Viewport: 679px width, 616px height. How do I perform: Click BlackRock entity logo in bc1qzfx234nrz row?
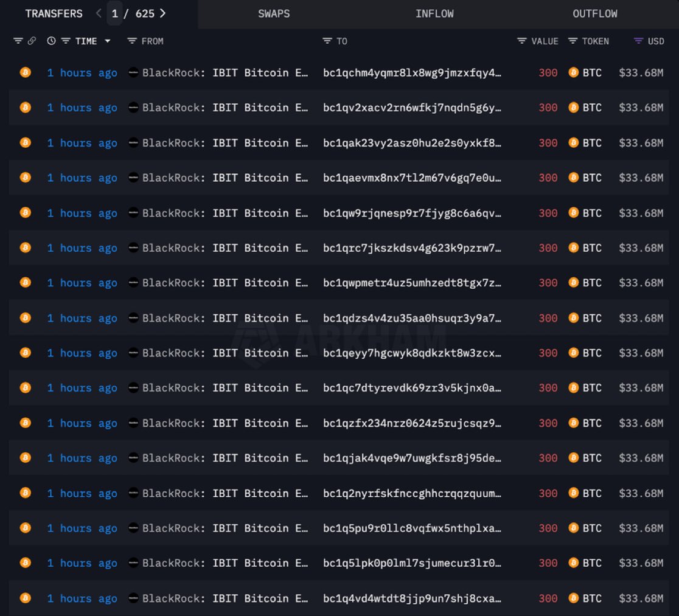(133, 423)
